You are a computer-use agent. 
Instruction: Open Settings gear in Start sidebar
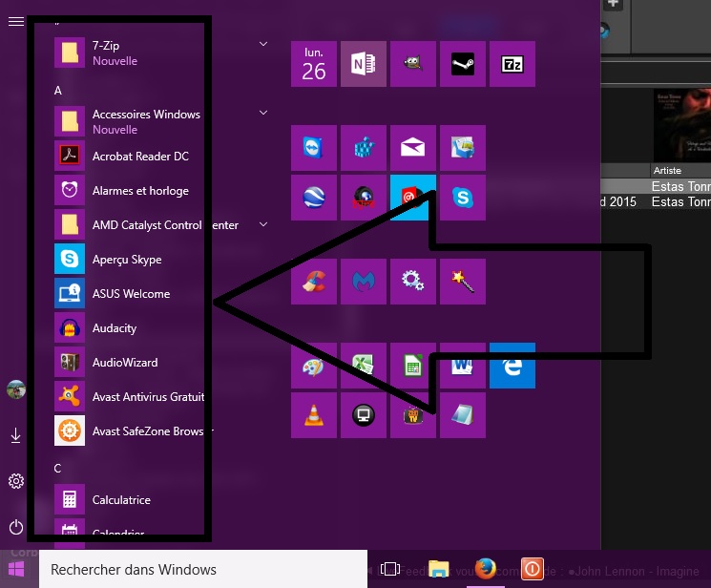point(16,481)
